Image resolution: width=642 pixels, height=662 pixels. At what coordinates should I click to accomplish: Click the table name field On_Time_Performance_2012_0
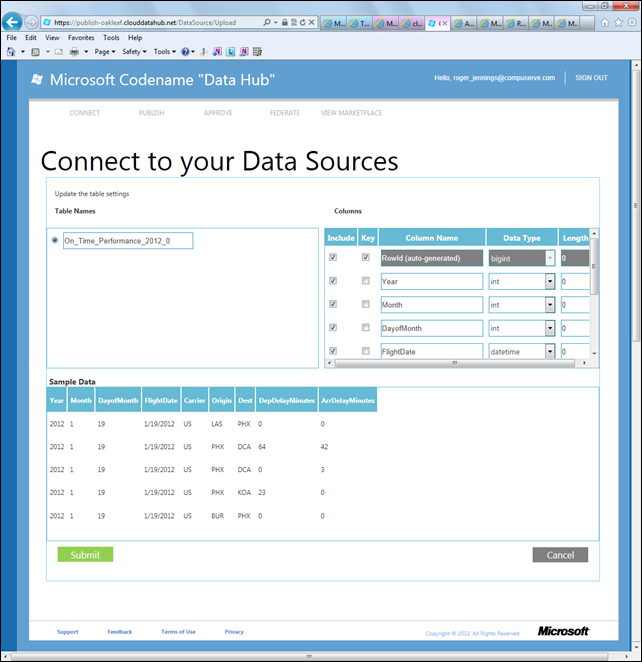click(x=128, y=241)
